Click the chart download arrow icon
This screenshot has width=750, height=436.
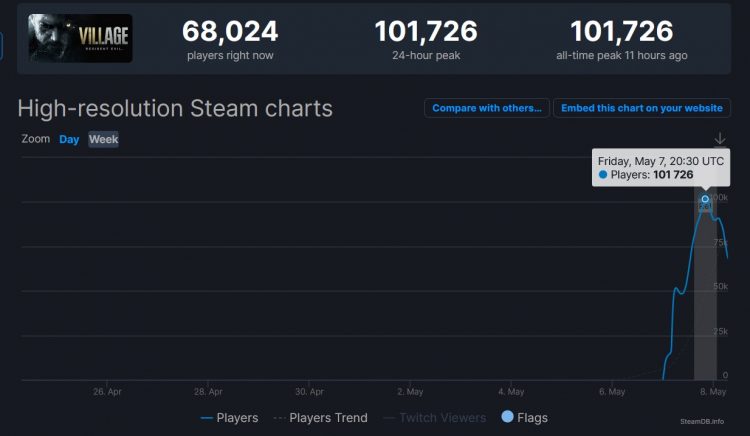(720, 139)
